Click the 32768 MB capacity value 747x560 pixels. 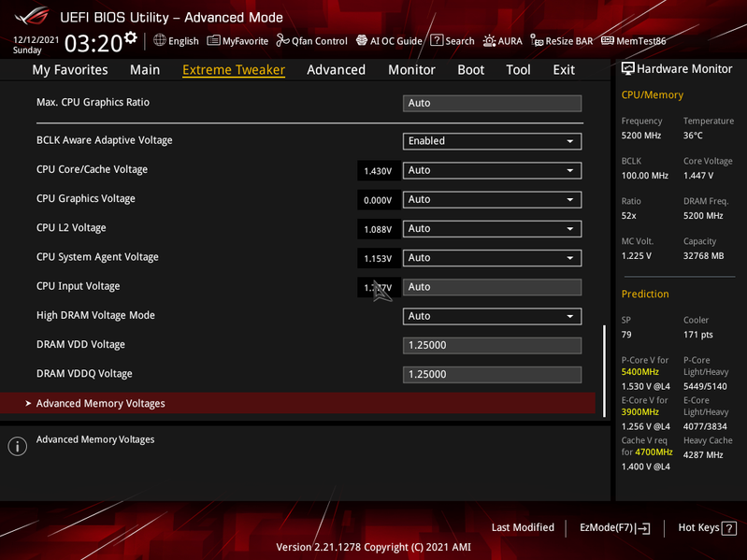[703, 256]
